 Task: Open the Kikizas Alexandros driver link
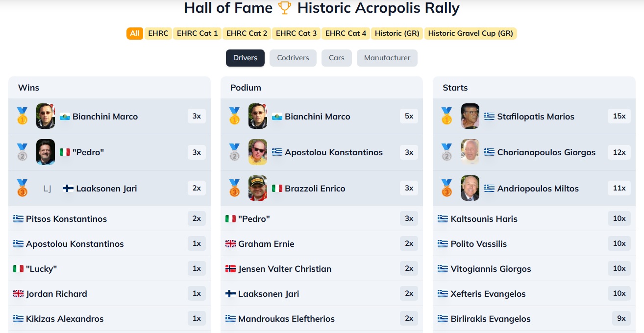pyautogui.click(x=65, y=319)
